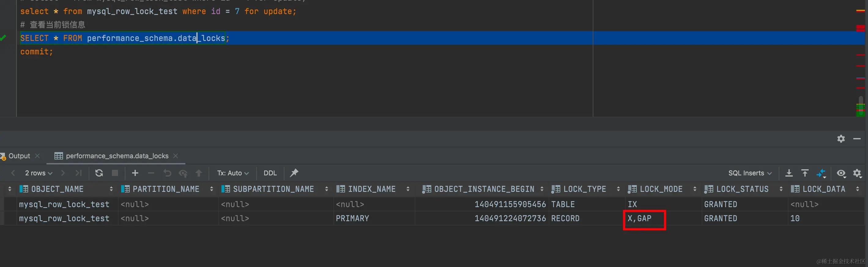868x267 pixels.
Task: Pin the data_locks result tab
Action: (294, 173)
